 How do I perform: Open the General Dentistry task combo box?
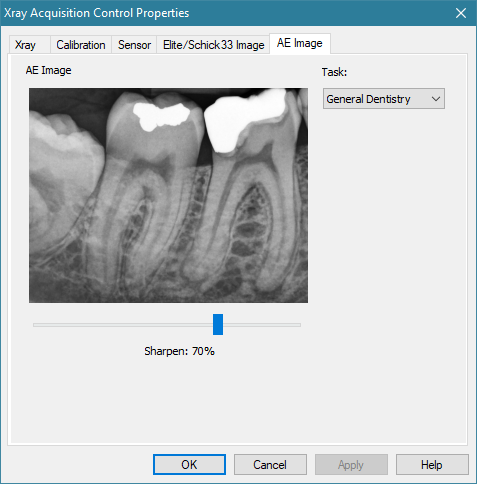click(384, 99)
